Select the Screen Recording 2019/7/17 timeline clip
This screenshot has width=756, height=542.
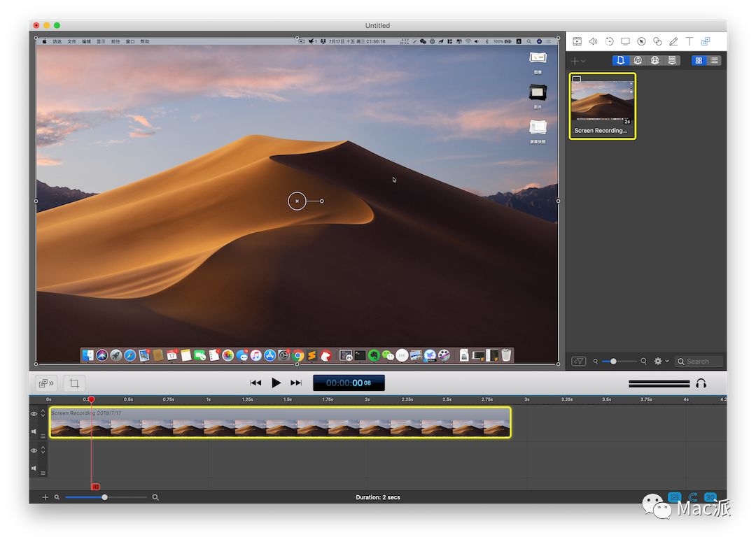[x=280, y=422]
